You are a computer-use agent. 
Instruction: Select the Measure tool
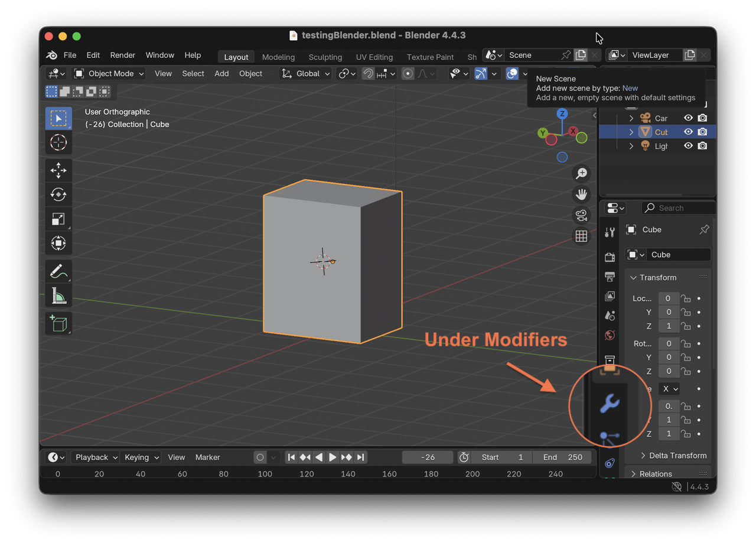point(58,295)
